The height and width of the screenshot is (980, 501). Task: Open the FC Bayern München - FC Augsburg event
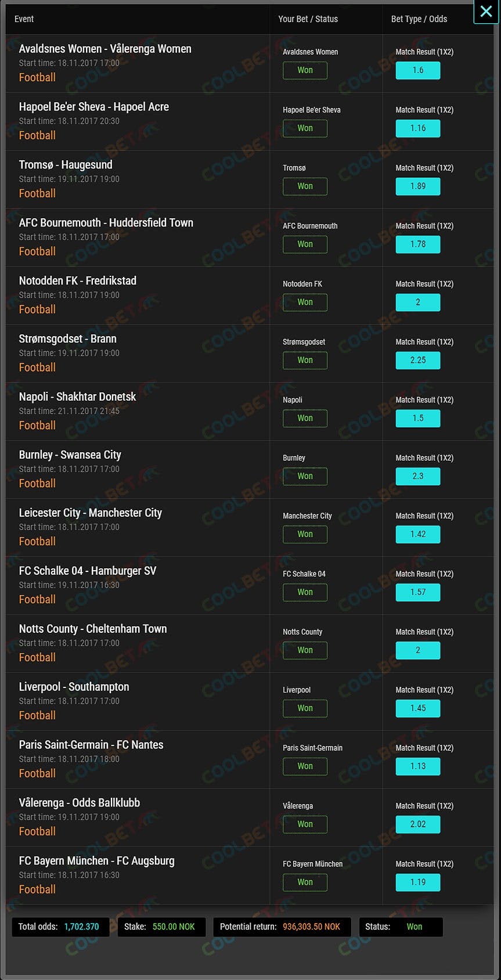click(x=96, y=862)
